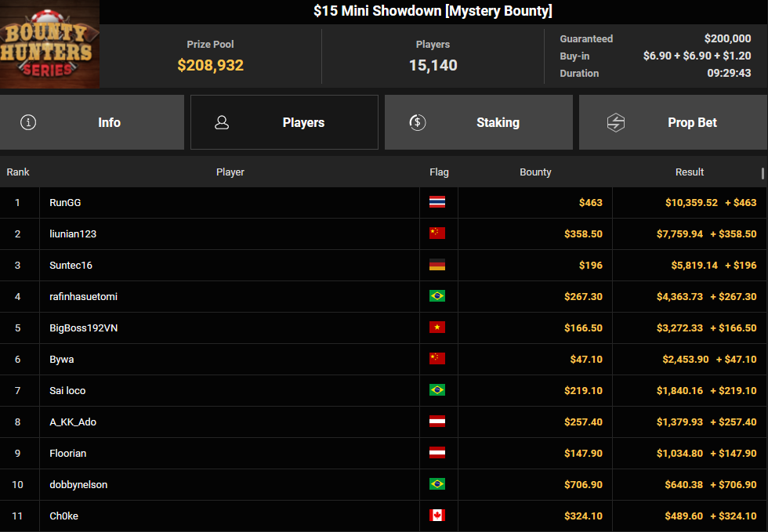Viewport: 768px width, 532px height.
Task: Click the China flag for Bywa
Action: tap(437, 359)
